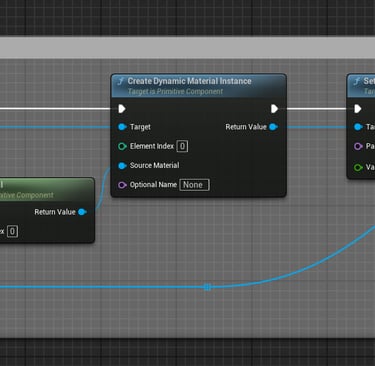Click the Return Value output pin on Create Dynamic Material Instance
Screen dimensions: 375x366
[x=273, y=127]
